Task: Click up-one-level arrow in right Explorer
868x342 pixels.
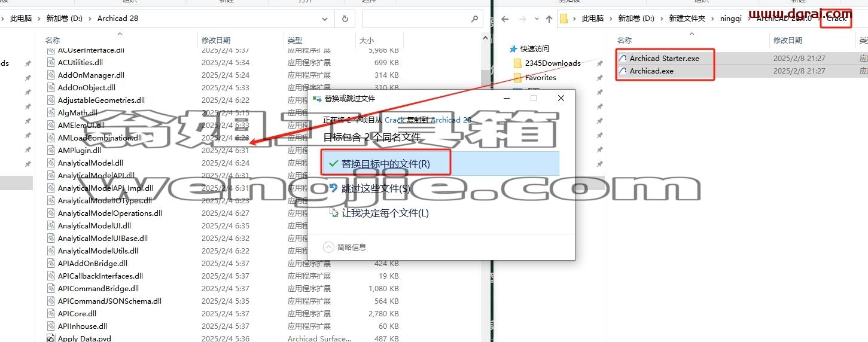Action: pos(549,19)
